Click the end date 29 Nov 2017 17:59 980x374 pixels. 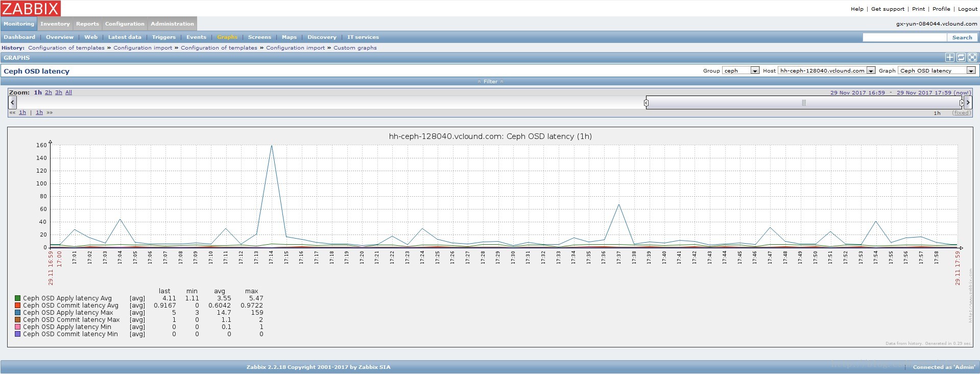point(934,92)
